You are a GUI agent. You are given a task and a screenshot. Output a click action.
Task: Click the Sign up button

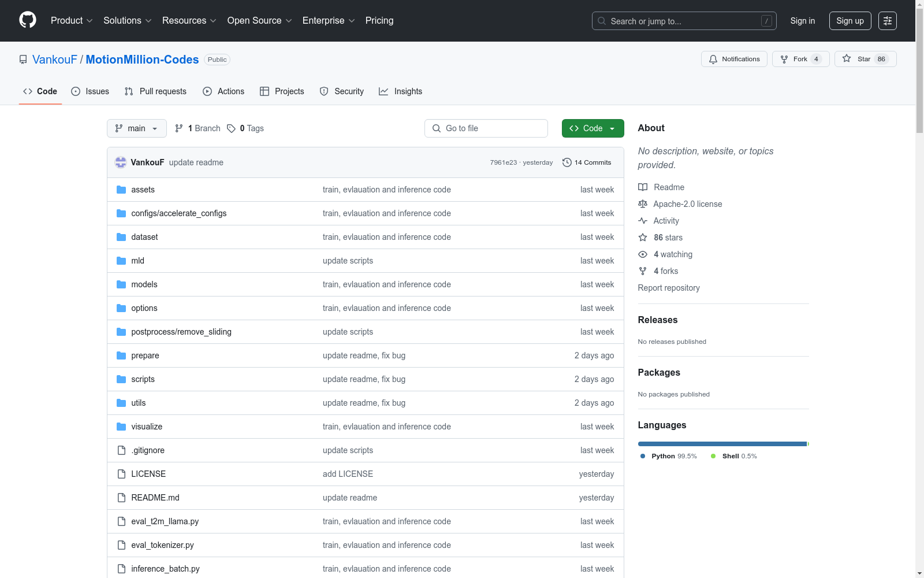click(850, 21)
